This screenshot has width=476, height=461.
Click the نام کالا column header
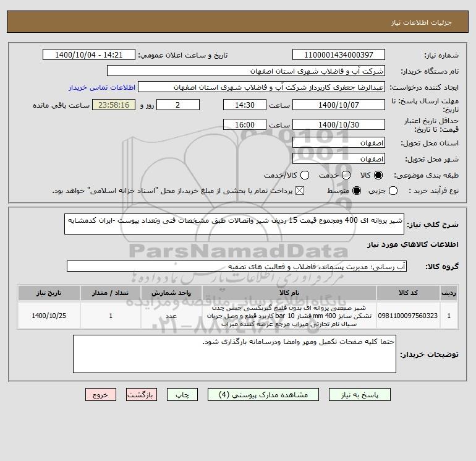[289, 293]
